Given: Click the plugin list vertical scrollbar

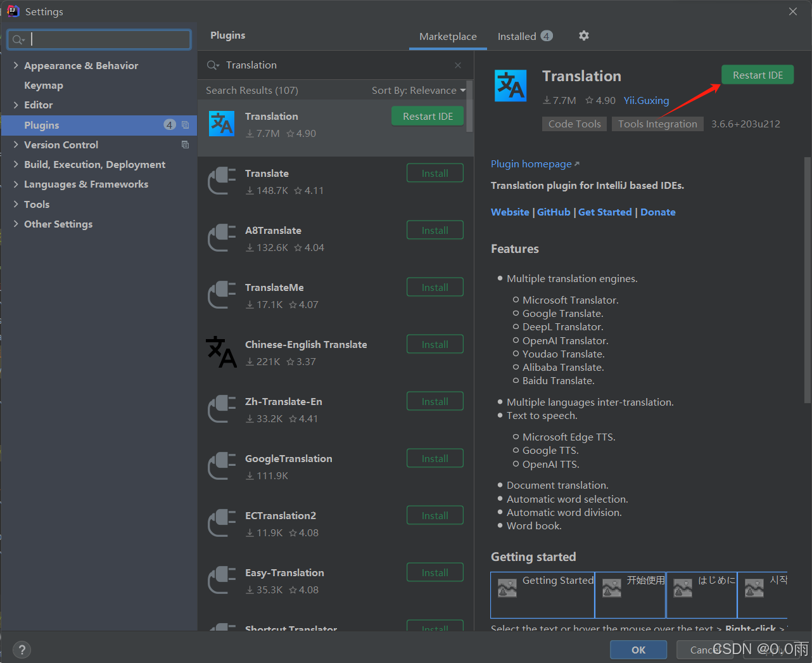Looking at the screenshot, I should point(469,106).
